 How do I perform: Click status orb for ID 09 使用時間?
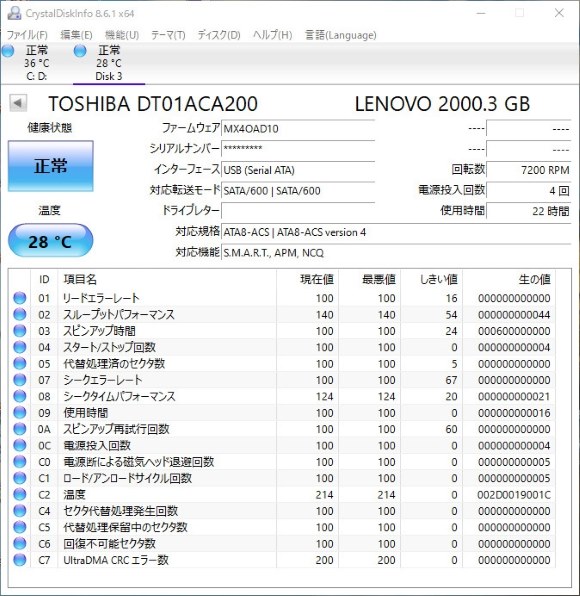click(20, 412)
